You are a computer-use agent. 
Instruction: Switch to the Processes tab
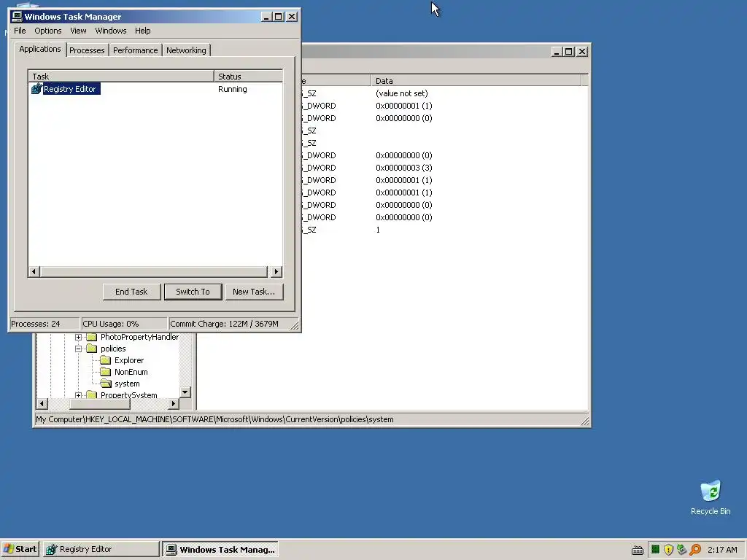pos(87,50)
